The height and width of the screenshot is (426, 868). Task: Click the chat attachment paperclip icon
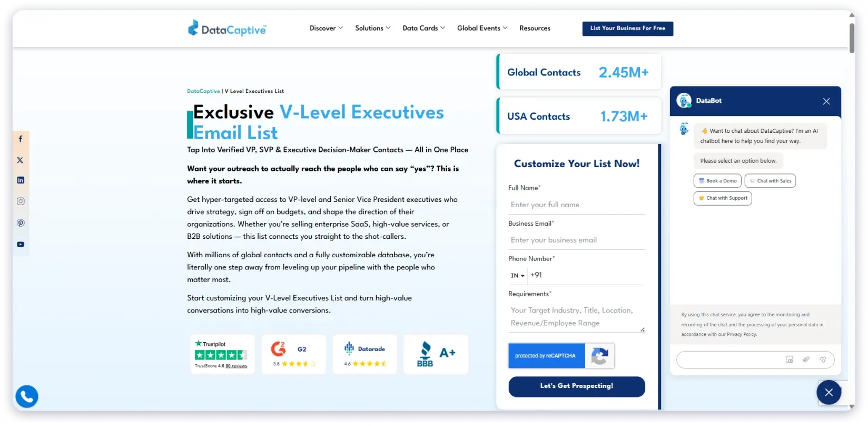pyautogui.click(x=806, y=360)
